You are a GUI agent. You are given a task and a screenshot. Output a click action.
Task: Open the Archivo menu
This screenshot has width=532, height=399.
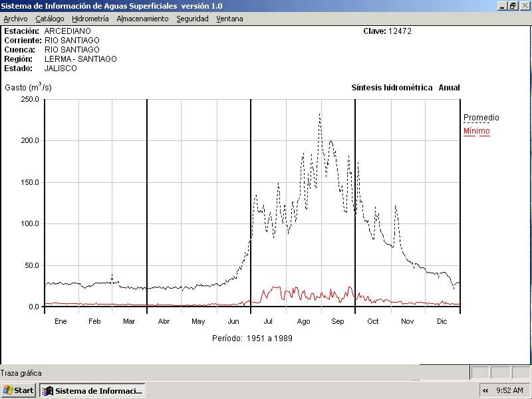click(15, 19)
